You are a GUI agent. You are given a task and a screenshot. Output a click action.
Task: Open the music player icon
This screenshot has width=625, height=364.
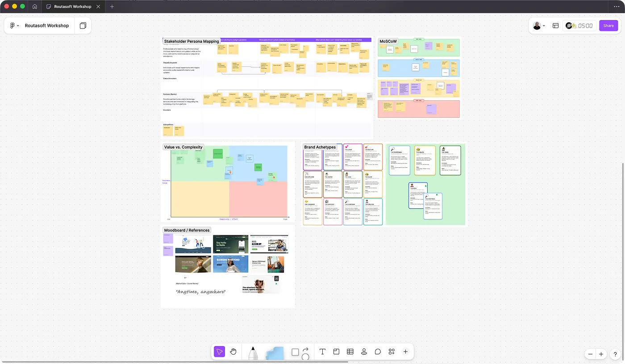point(570,26)
